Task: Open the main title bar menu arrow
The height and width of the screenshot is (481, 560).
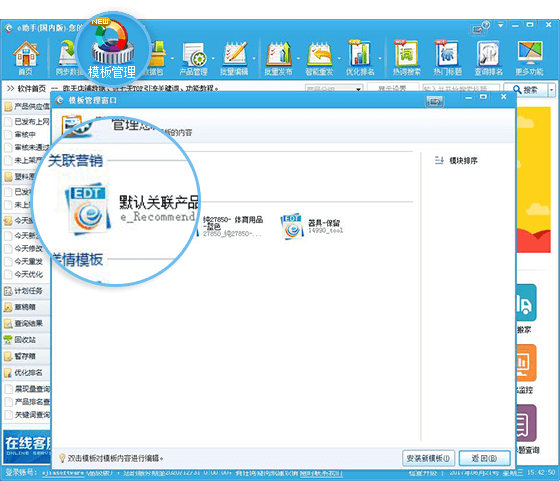Action: point(501,25)
